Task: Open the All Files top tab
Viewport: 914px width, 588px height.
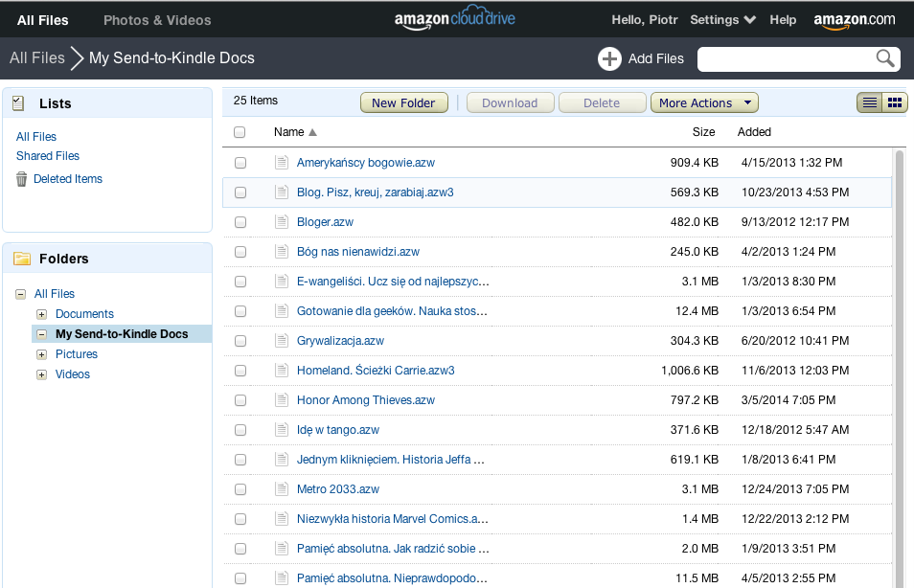Action: point(42,20)
